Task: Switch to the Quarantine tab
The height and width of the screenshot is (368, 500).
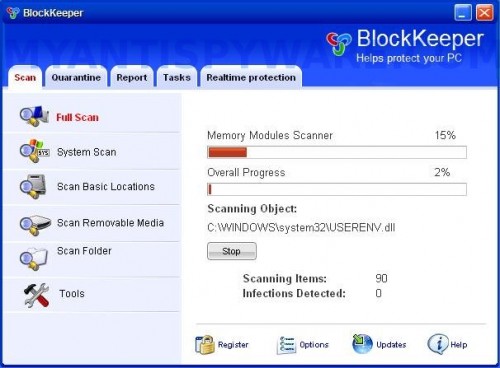Action: click(x=76, y=77)
